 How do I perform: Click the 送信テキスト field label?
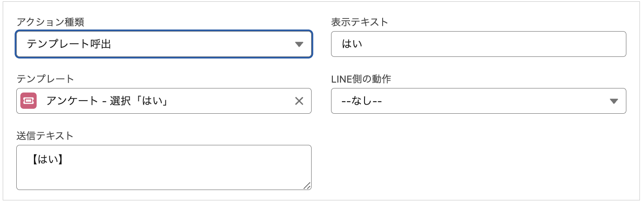[x=45, y=136]
